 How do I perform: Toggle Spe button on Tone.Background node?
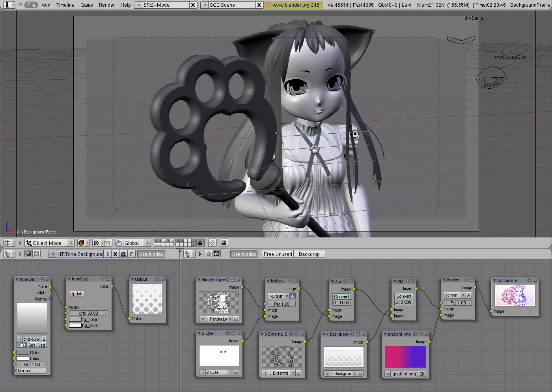[32, 345]
